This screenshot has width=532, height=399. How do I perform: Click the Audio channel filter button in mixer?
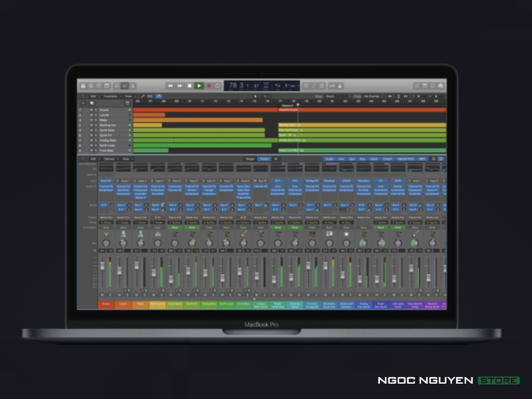tap(330, 159)
